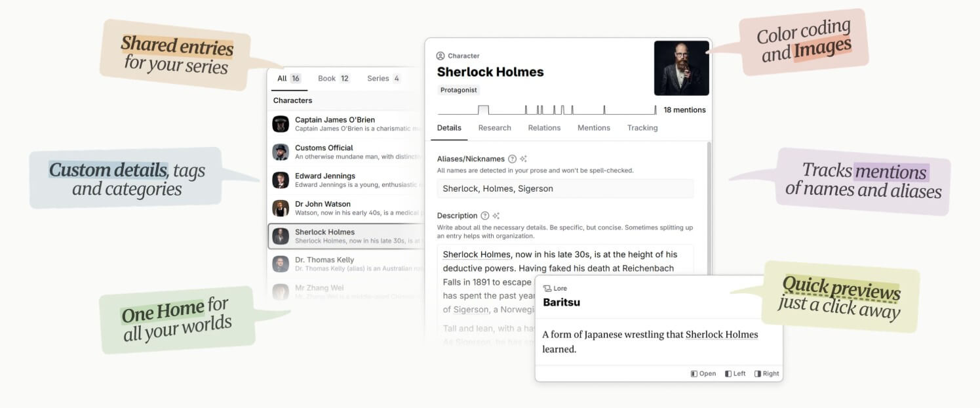Viewport: 980px width, 408px height.
Task: Open the Research tab
Action: (x=495, y=128)
